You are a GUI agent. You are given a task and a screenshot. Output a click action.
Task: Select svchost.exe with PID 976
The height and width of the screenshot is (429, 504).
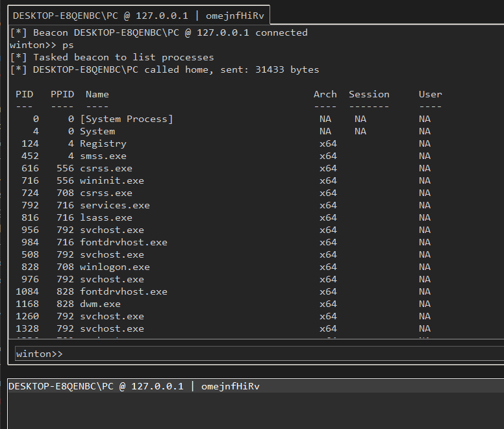[x=112, y=279]
